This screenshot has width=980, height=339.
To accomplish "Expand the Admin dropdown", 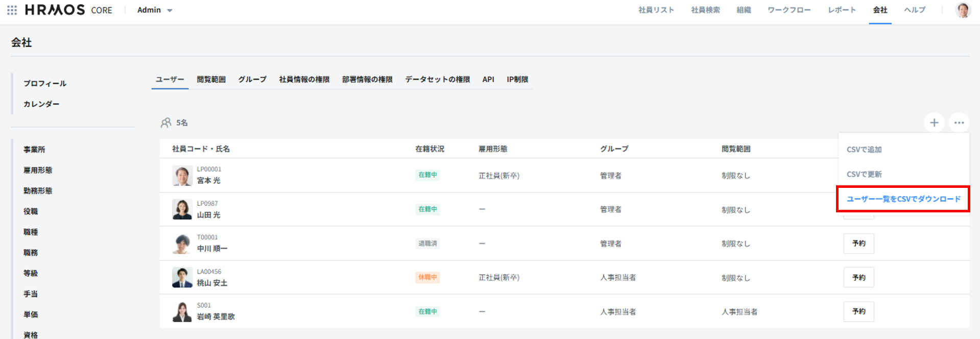I will [155, 10].
